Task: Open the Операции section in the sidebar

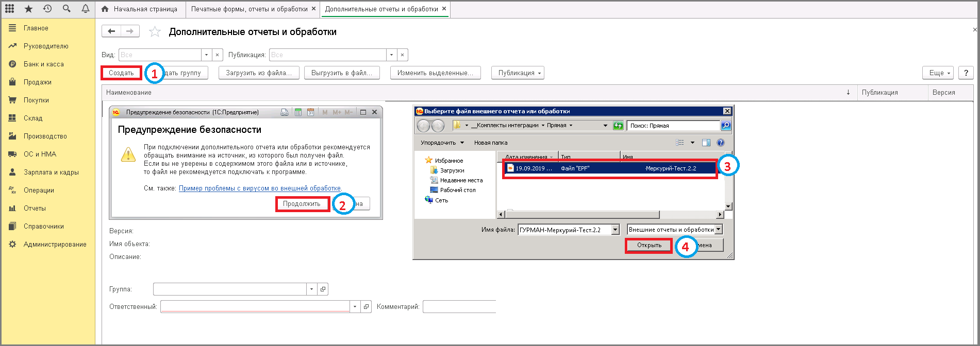Action: pyautogui.click(x=39, y=190)
